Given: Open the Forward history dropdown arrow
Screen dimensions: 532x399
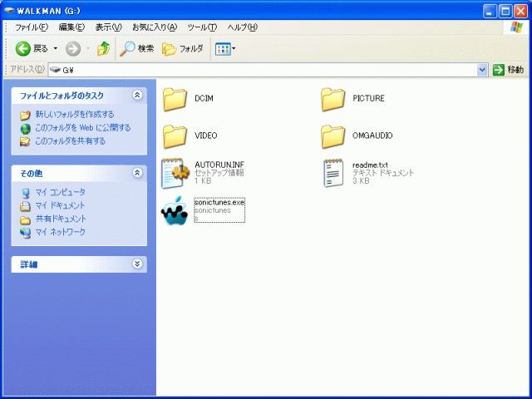Looking at the screenshot, I should point(88,49).
